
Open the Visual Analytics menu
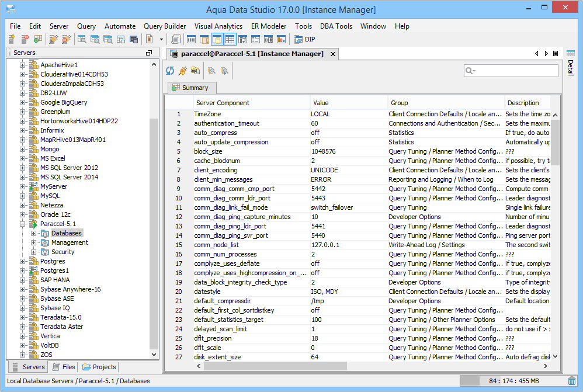click(218, 26)
